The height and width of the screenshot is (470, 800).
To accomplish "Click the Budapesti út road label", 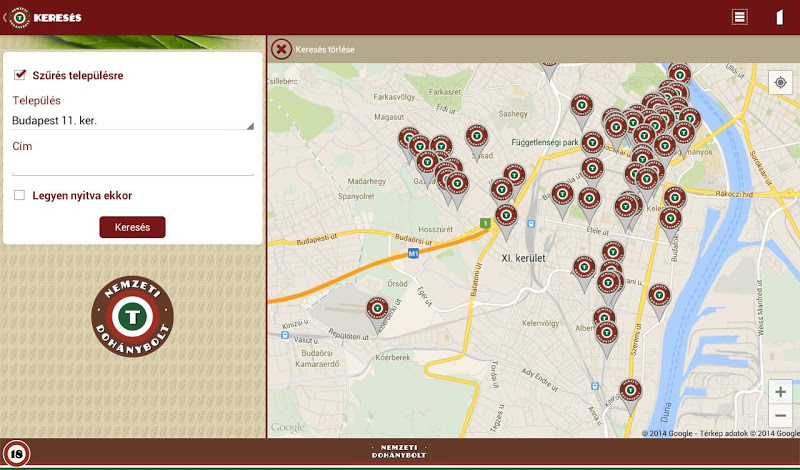I will (x=317, y=239).
